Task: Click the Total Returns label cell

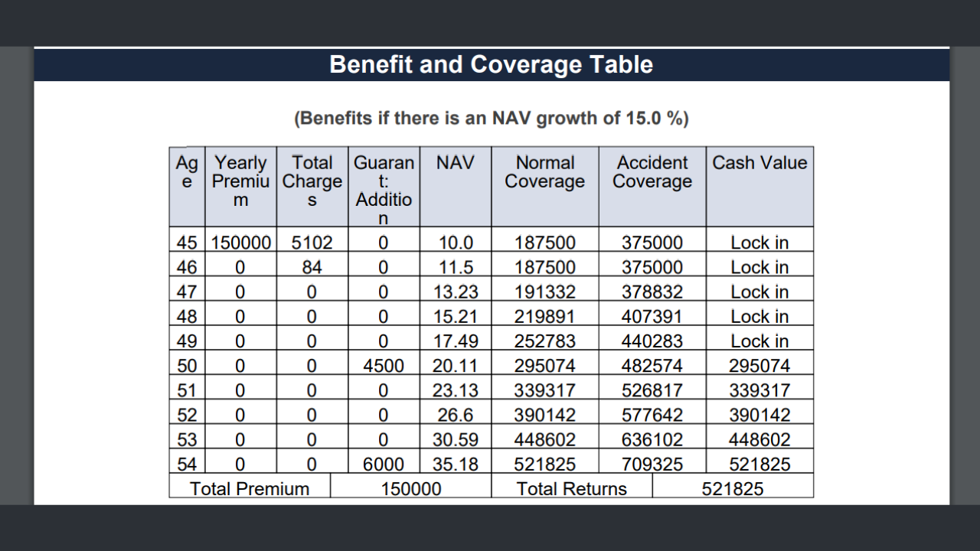Action: pyautogui.click(x=571, y=488)
